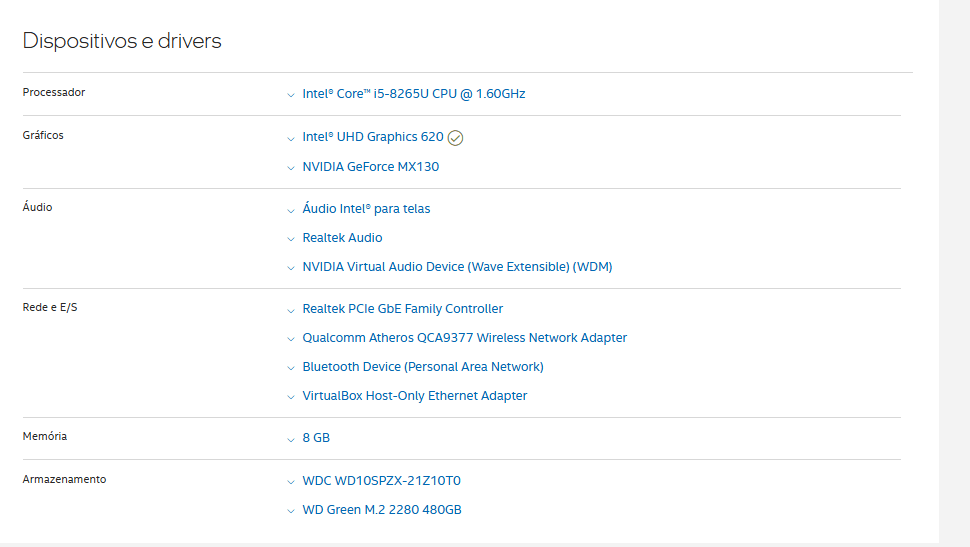
Task: Open NVIDIA Virtual Audio Device (WDM) link
Action: coord(457,267)
